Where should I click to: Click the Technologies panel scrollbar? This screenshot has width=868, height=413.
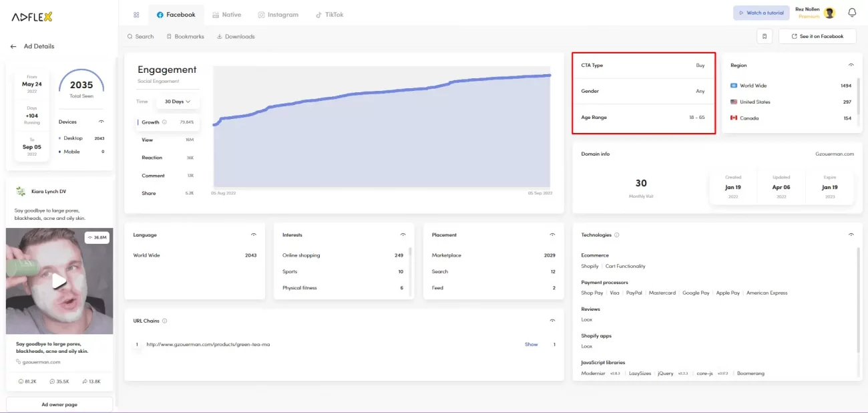[858, 301]
